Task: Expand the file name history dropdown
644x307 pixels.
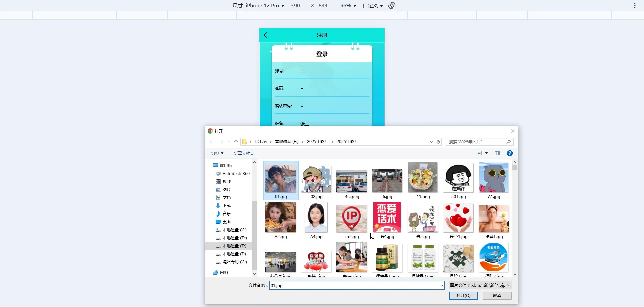Action: (441, 285)
